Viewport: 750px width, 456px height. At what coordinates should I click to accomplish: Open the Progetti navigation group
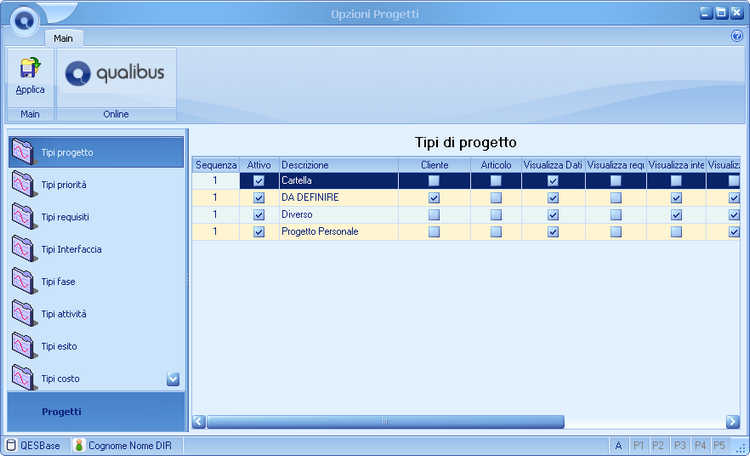96,412
